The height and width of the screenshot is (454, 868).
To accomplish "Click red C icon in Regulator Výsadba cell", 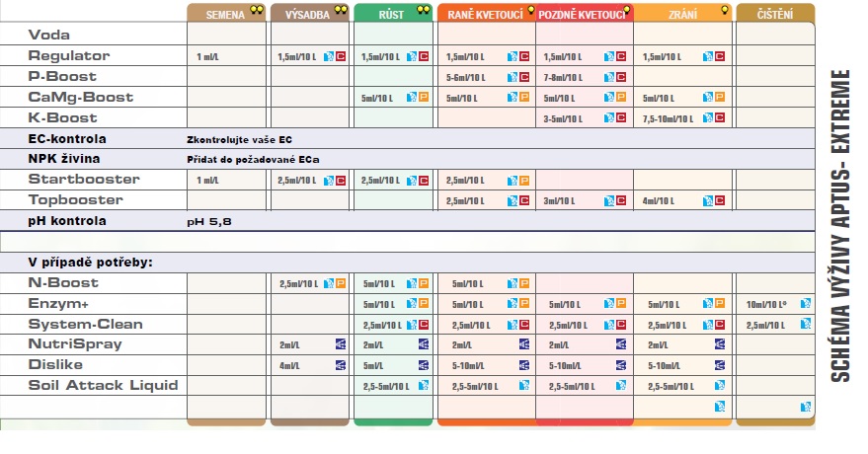I will pyautogui.click(x=341, y=56).
